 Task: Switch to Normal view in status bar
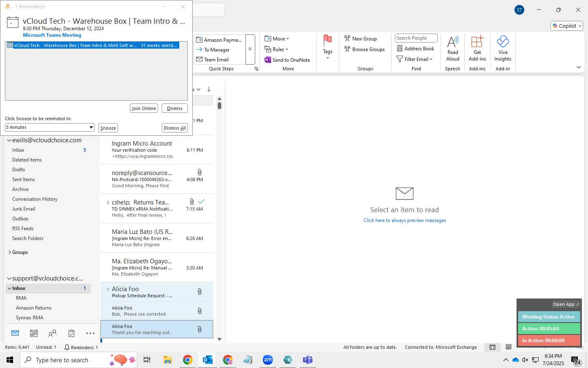(x=492, y=347)
